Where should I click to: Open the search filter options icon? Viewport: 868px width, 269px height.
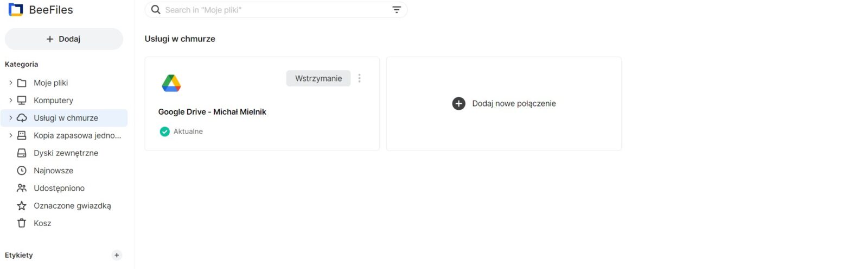(x=397, y=10)
